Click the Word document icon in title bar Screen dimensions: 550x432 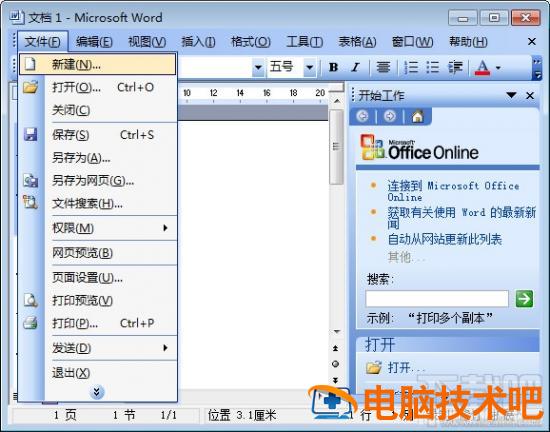point(17,17)
